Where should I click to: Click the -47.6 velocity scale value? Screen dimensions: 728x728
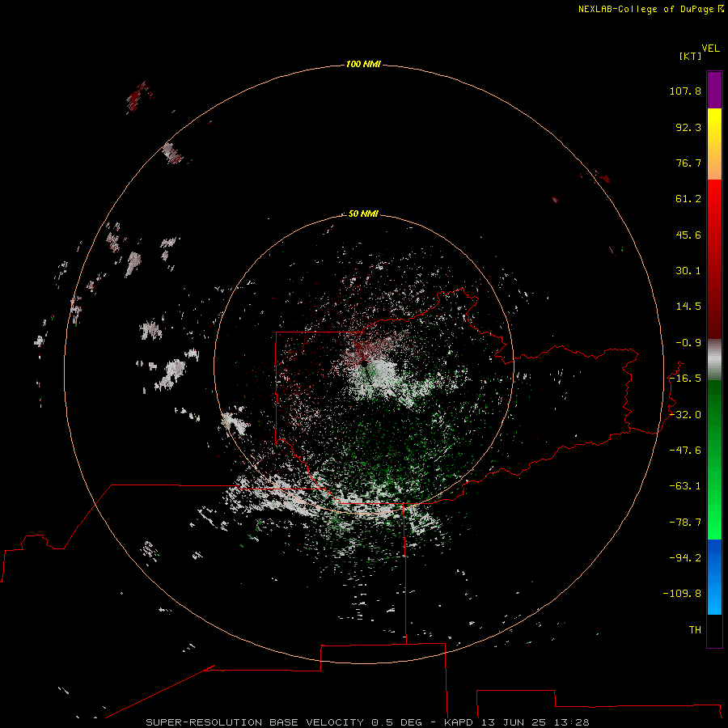click(x=685, y=451)
